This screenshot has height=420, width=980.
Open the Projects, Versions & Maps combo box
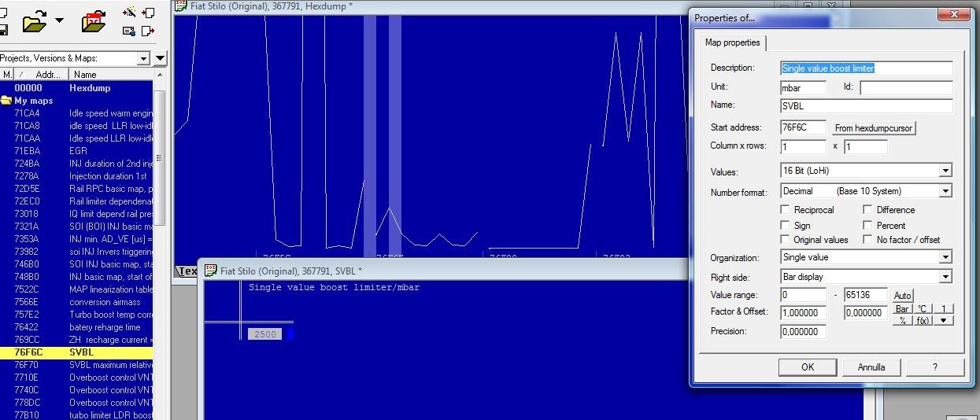point(75,58)
